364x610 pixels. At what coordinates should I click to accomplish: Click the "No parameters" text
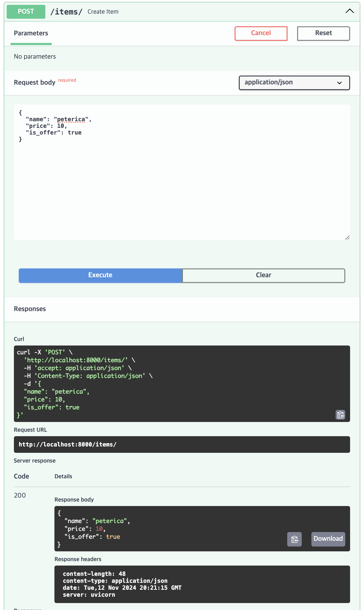pos(35,57)
